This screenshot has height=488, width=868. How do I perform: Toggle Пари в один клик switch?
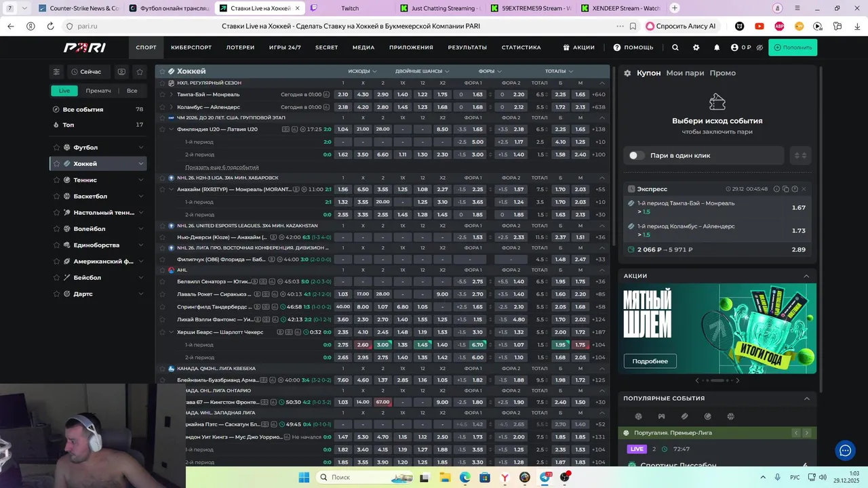tap(636, 155)
